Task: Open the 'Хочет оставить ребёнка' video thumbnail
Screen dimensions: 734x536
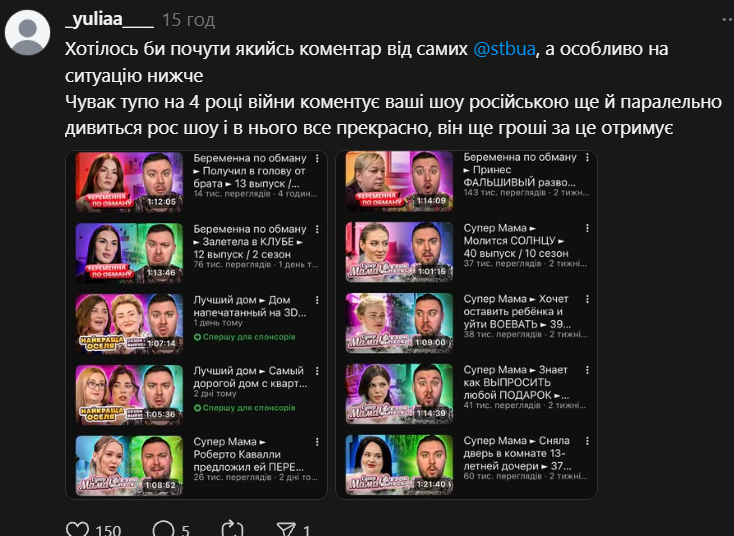Action: click(399, 323)
